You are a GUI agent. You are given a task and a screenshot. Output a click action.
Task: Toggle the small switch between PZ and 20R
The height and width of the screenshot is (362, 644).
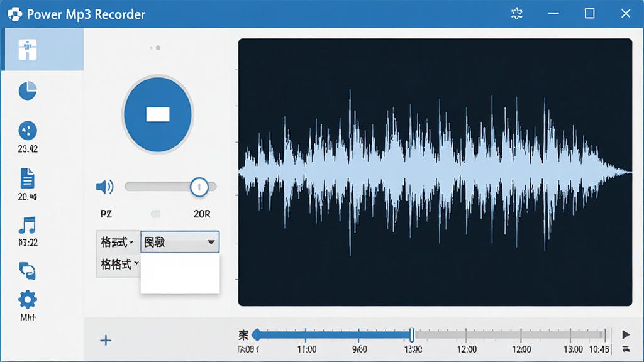tap(156, 214)
